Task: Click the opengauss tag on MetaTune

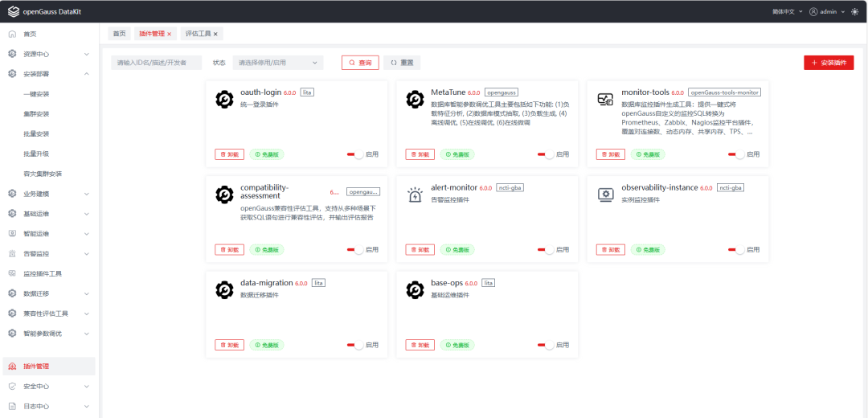Action: coord(501,92)
